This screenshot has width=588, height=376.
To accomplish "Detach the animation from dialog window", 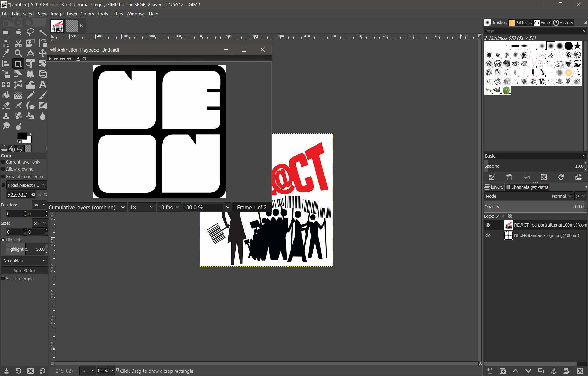I will 78,59.
